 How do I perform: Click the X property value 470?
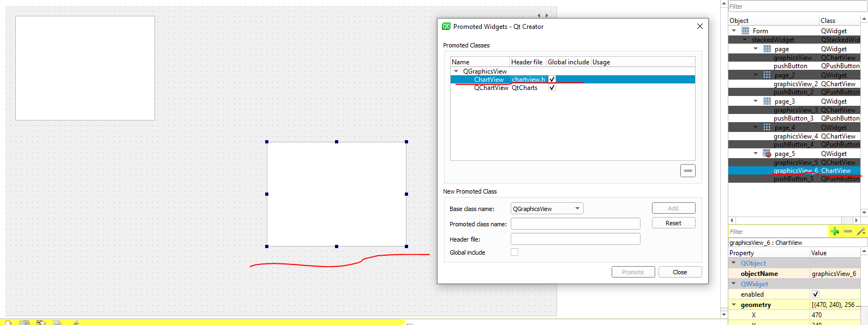tap(835, 315)
